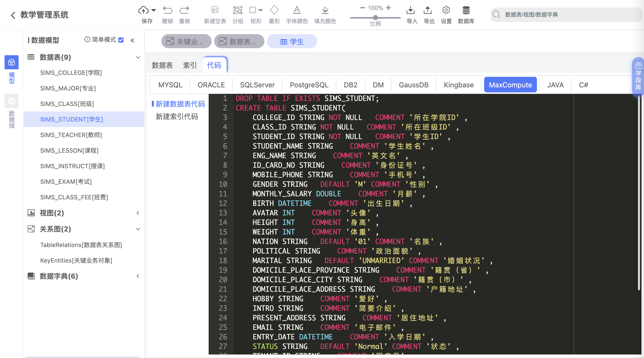Open the 字段库 side panel button

638,77
